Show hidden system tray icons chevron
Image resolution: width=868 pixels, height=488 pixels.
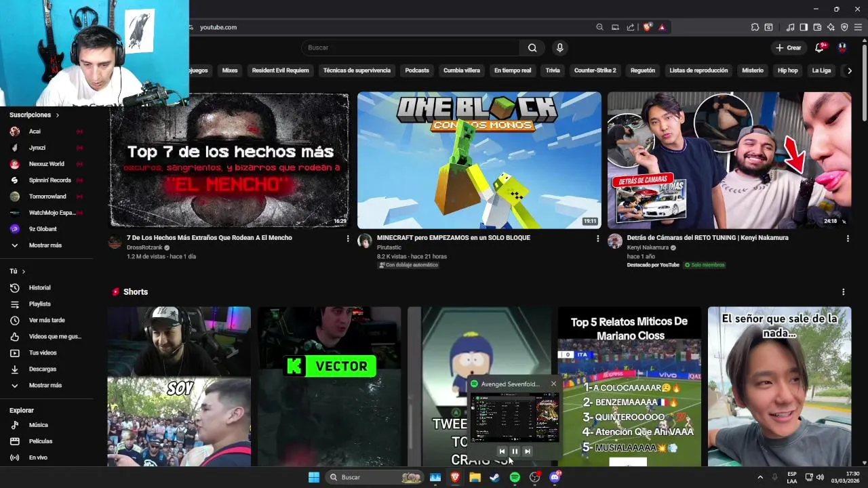coord(760,477)
